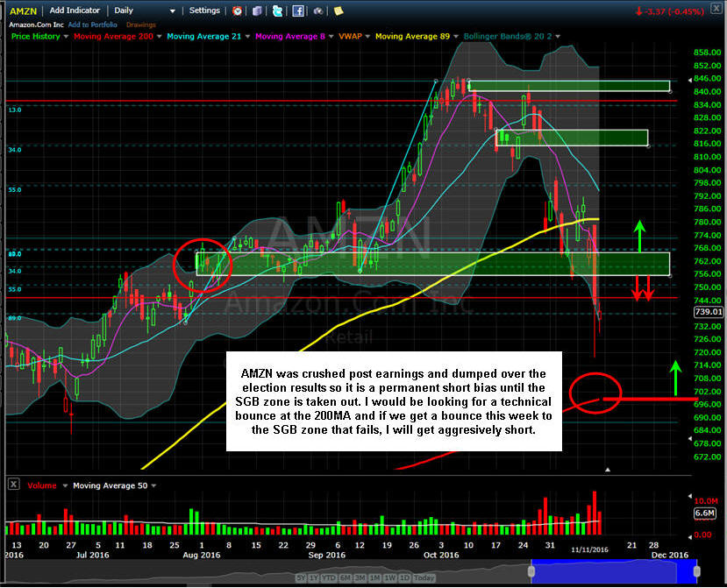This screenshot has width=727, height=588.
Task: Click the 10.0M volume axis label
Action: (706, 500)
